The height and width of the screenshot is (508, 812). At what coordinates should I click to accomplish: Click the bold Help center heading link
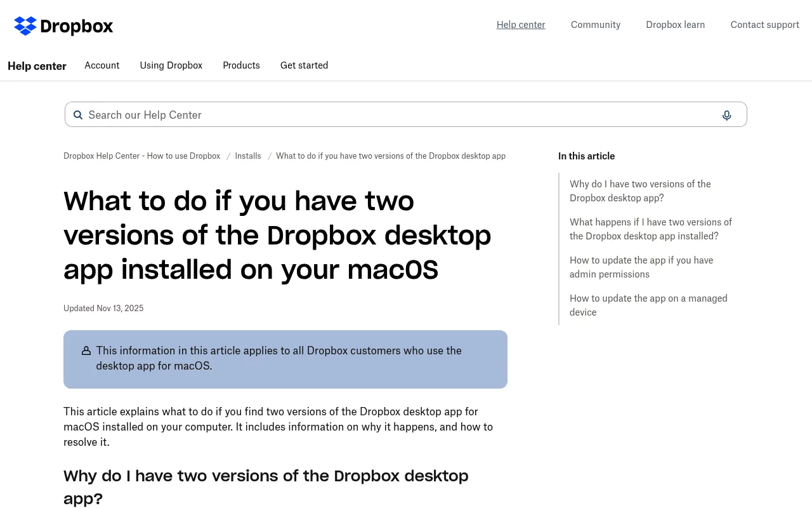[x=37, y=66]
